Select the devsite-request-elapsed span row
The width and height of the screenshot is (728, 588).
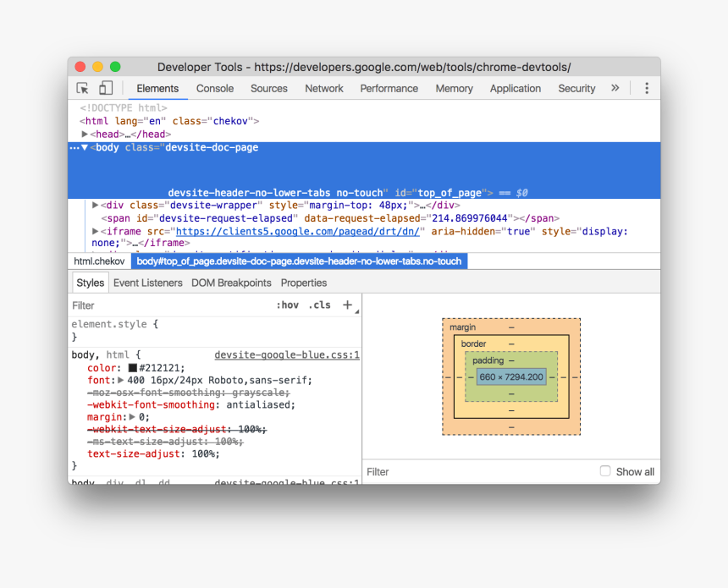330,218
